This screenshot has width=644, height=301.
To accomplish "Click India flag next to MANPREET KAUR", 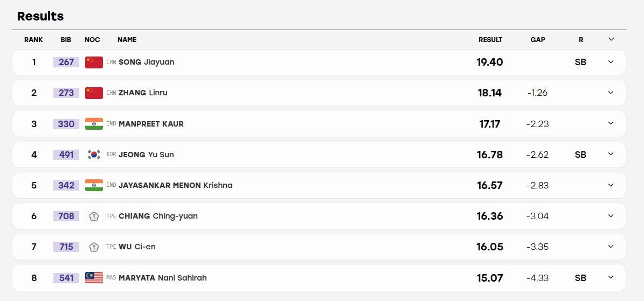I will tap(94, 124).
